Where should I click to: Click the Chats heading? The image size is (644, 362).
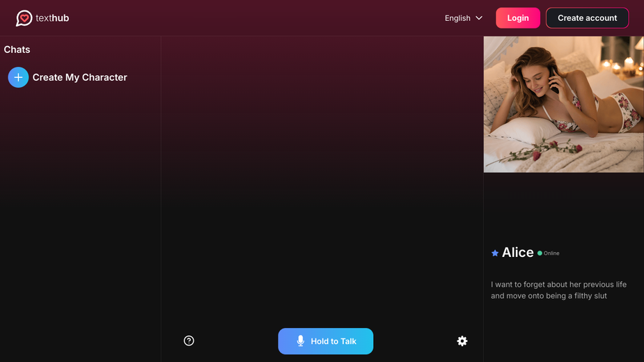click(17, 49)
